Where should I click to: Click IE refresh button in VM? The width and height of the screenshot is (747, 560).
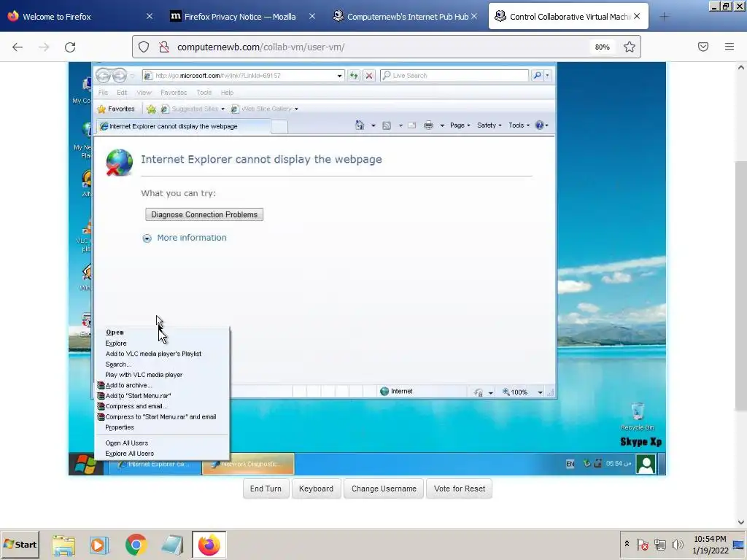[354, 75]
